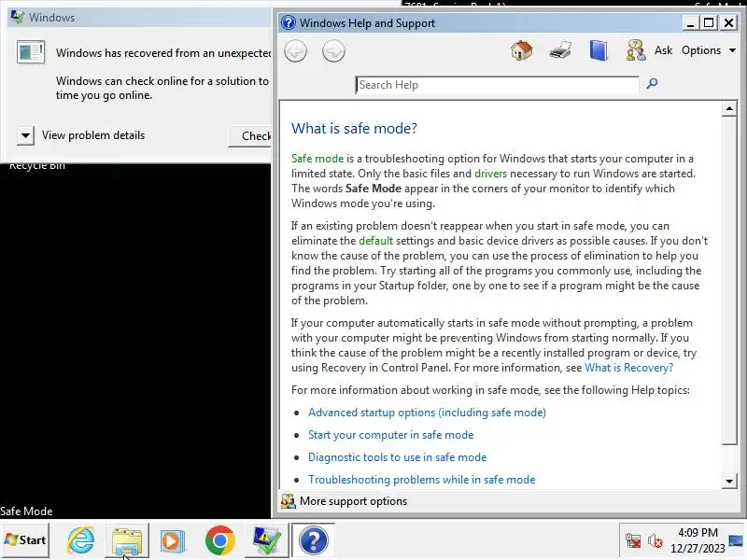Open the default glossary term
The width and height of the screenshot is (747, 560).
tap(376, 241)
